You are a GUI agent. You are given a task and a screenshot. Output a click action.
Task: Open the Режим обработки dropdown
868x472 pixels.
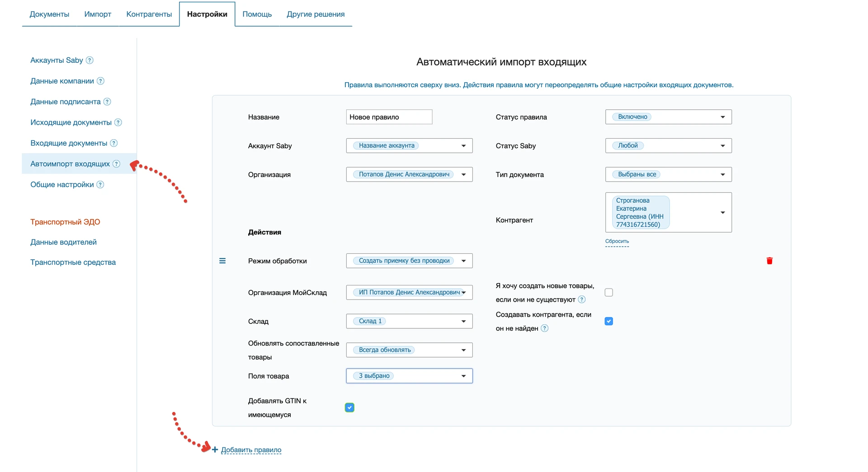click(x=409, y=261)
